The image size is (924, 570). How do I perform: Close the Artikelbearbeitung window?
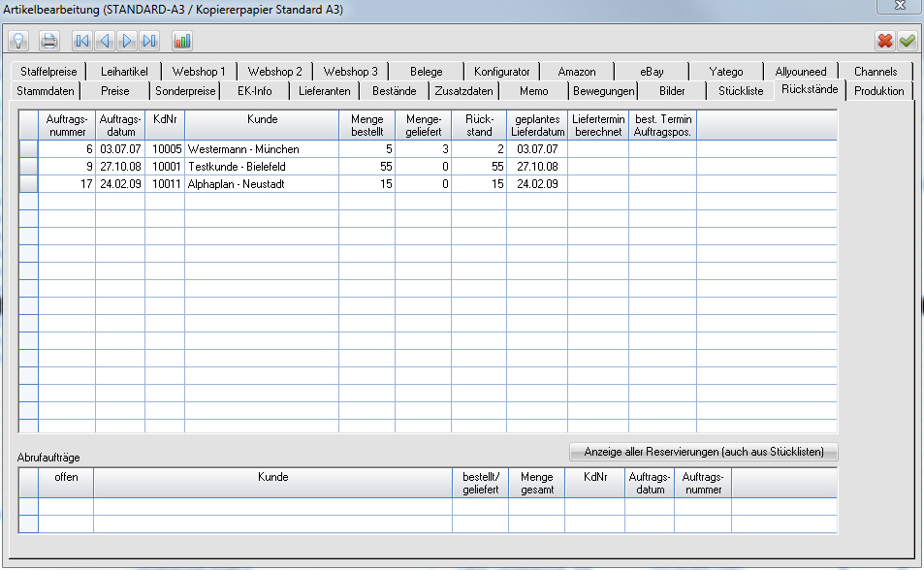(x=900, y=6)
